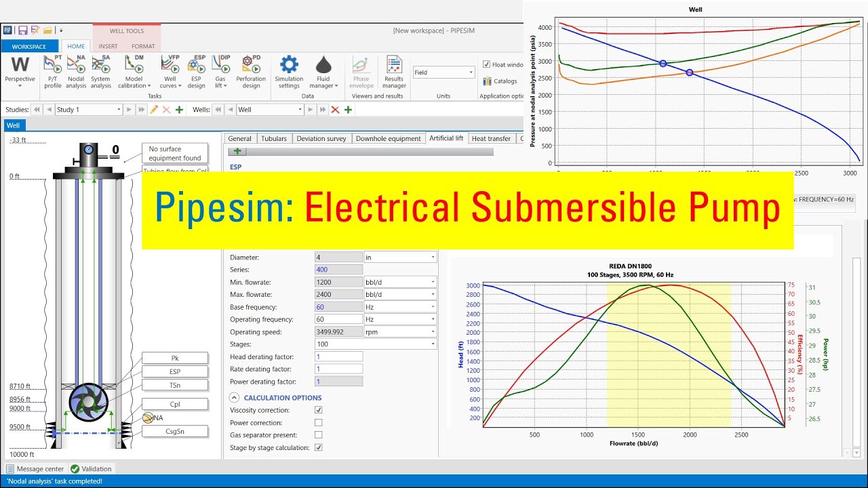The image size is (868, 488).
Task: Enable Power correction checkbox
Action: pos(319,422)
